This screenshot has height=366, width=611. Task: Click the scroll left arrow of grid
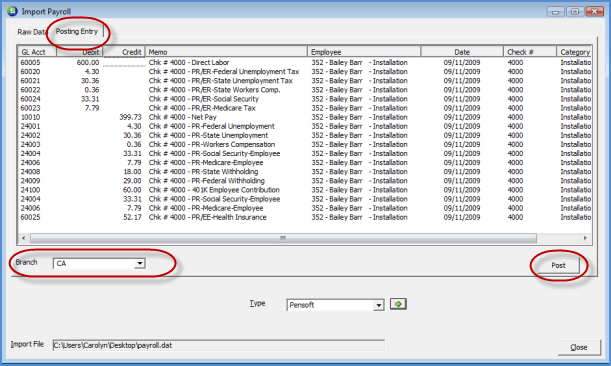[x=24, y=238]
